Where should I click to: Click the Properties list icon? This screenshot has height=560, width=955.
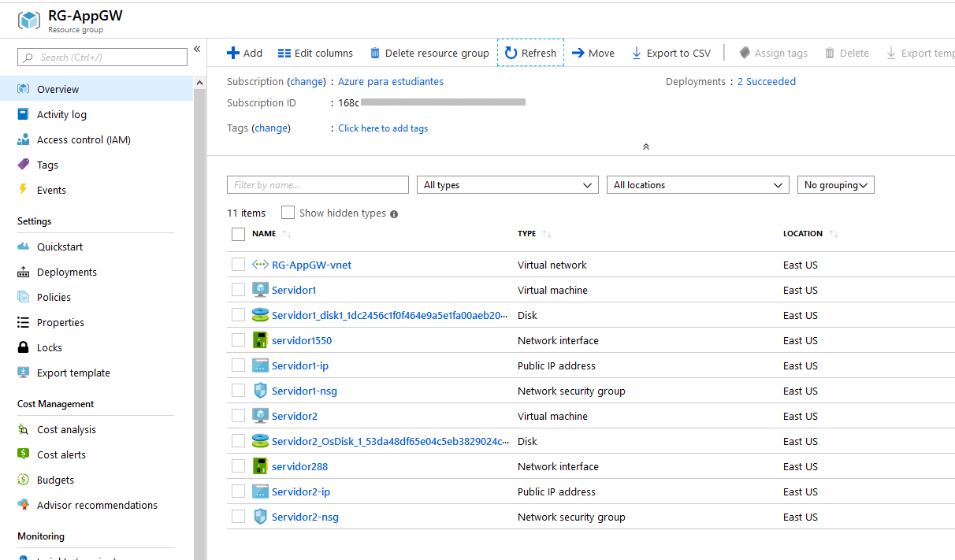(x=24, y=322)
